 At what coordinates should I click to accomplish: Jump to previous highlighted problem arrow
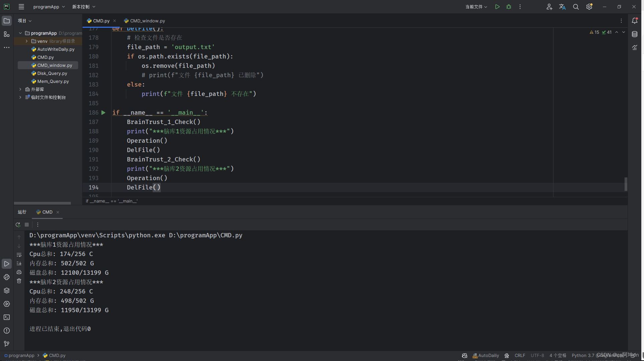[x=617, y=32]
